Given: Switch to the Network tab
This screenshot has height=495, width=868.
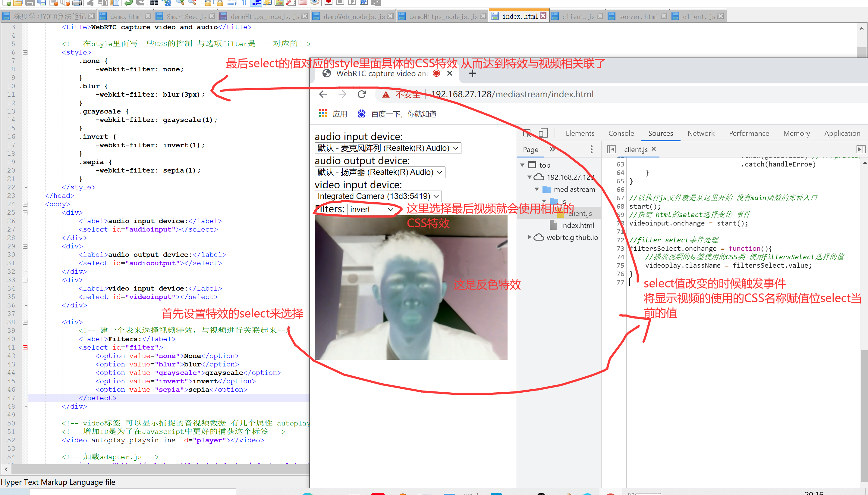Looking at the screenshot, I should [x=701, y=133].
